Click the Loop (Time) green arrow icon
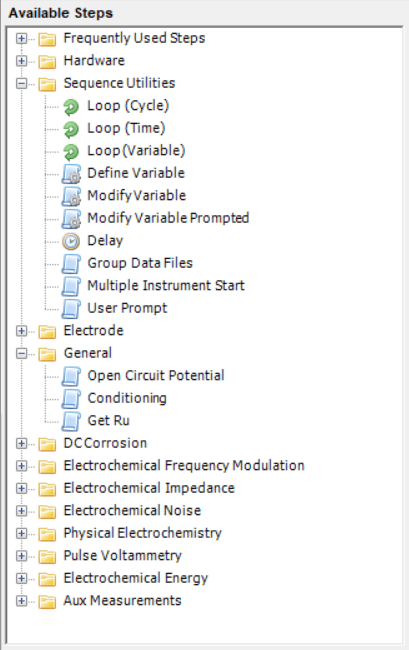Viewport: 409px width, 650px height. click(x=71, y=129)
